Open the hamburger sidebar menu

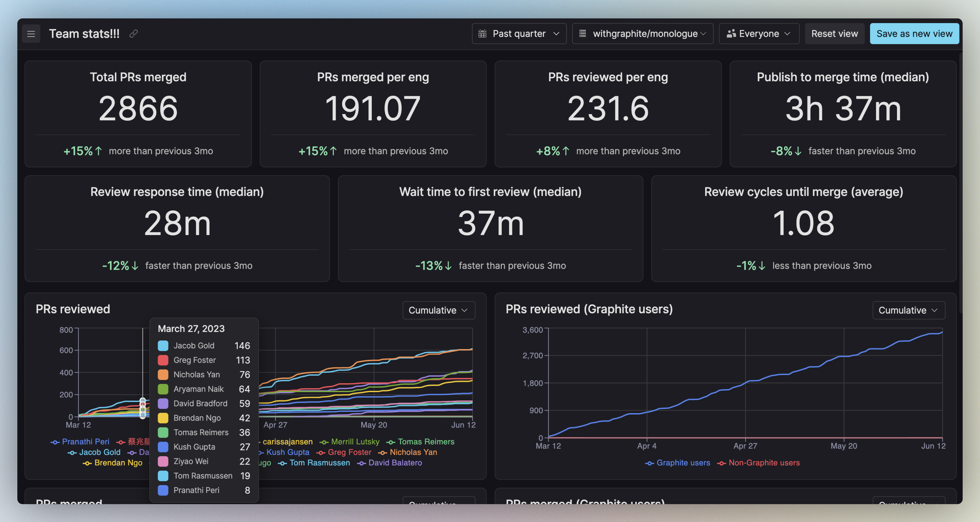pyautogui.click(x=31, y=34)
